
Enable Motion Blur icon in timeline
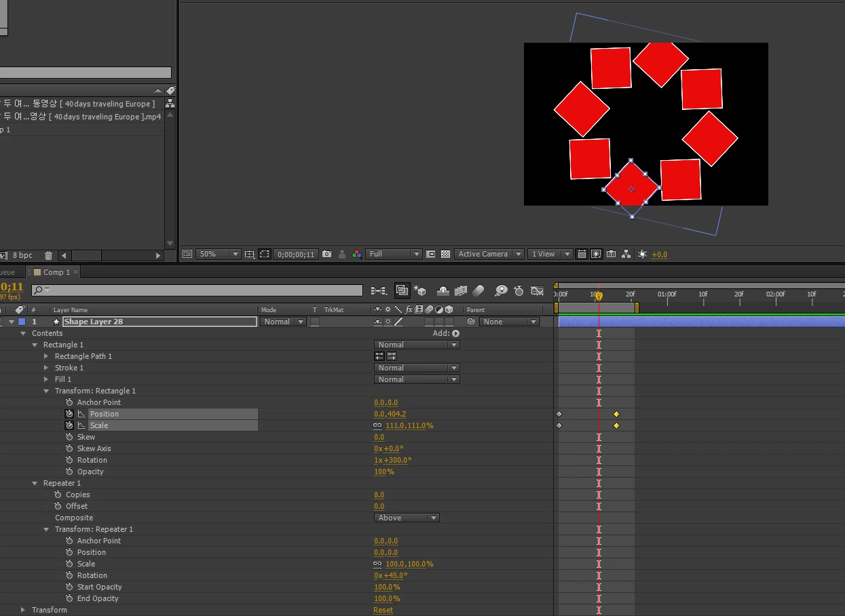point(478,291)
